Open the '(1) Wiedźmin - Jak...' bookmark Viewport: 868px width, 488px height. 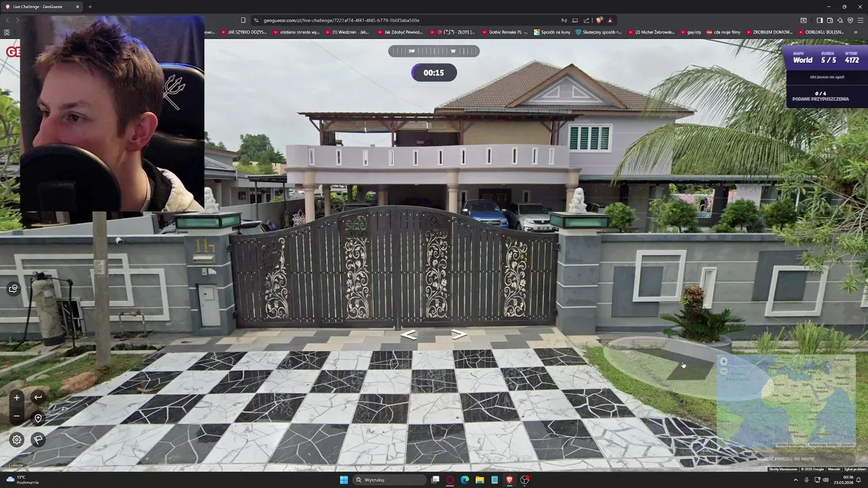[x=347, y=32]
